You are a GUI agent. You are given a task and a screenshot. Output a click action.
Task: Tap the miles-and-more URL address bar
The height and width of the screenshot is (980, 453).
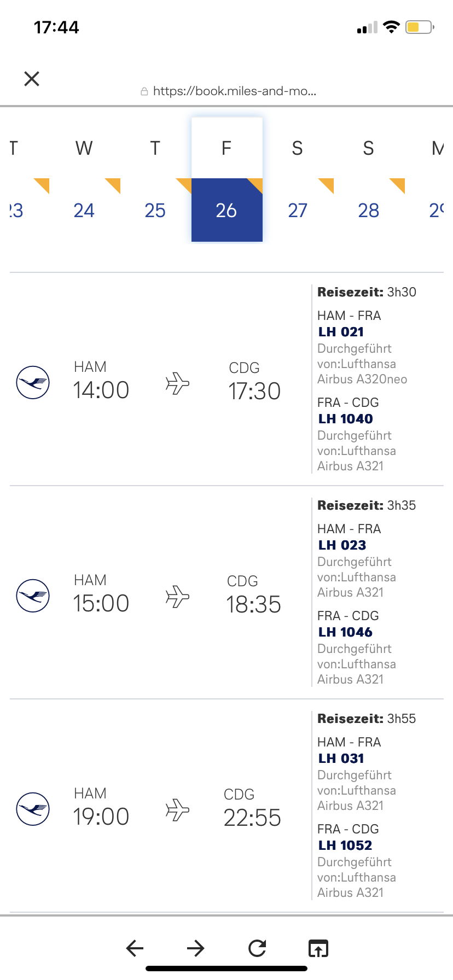coord(234,91)
